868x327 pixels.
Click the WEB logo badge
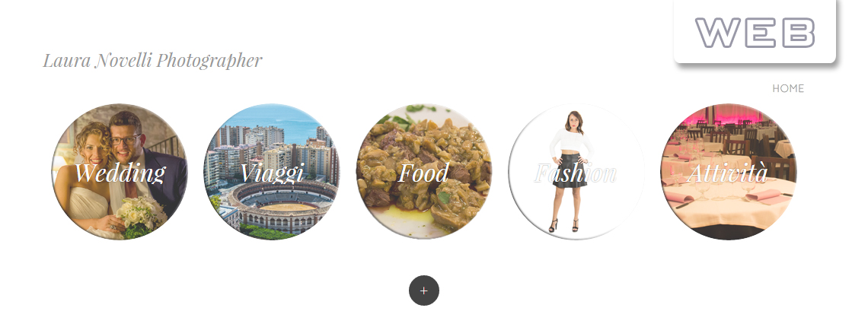click(x=755, y=32)
